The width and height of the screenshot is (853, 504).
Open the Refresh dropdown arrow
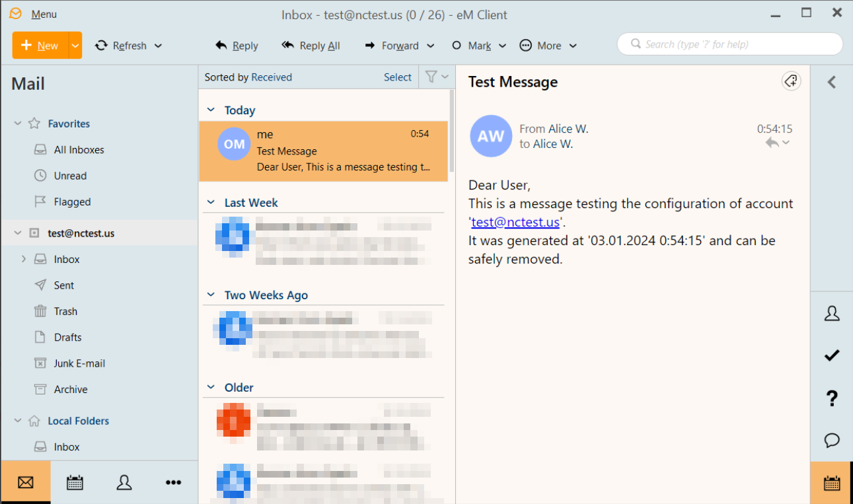[158, 46]
